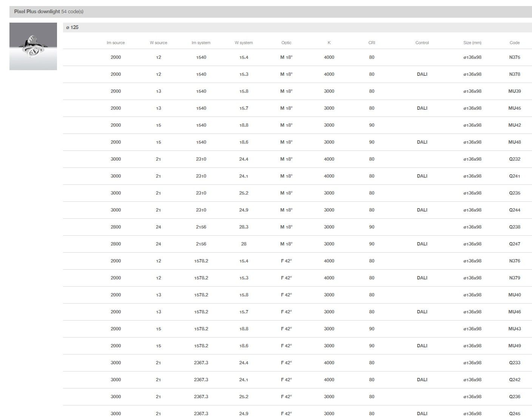Open product code N375
The height and width of the screenshot is (419, 532).
(x=514, y=57)
